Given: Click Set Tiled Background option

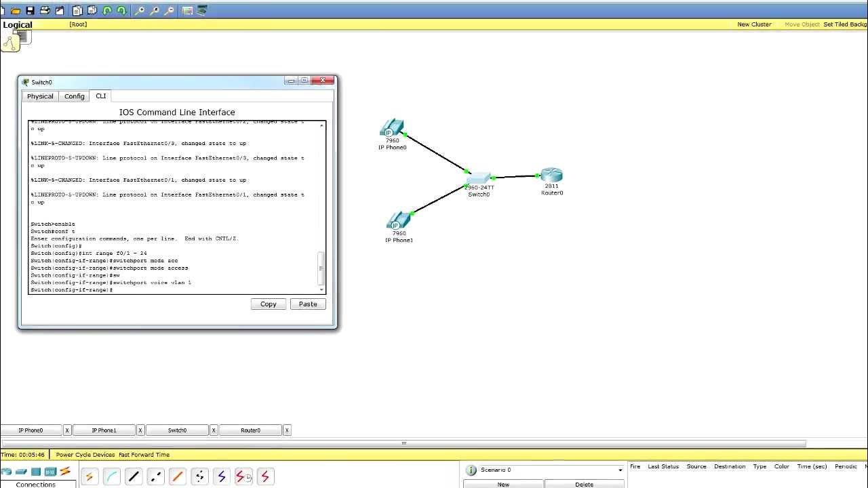Looking at the screenshot, I should pyautogui.click(x=846, y=24).
